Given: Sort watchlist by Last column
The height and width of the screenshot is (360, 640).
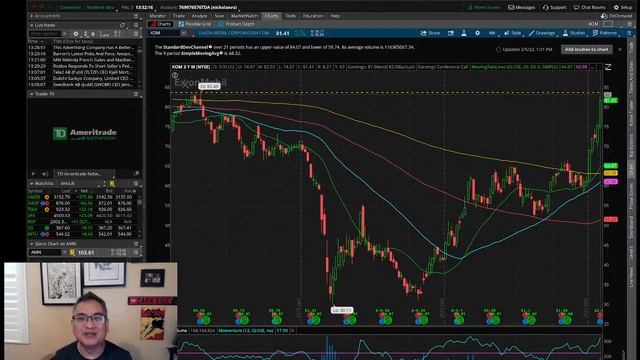Looking at the screenshot, I should tap(66, 191).
